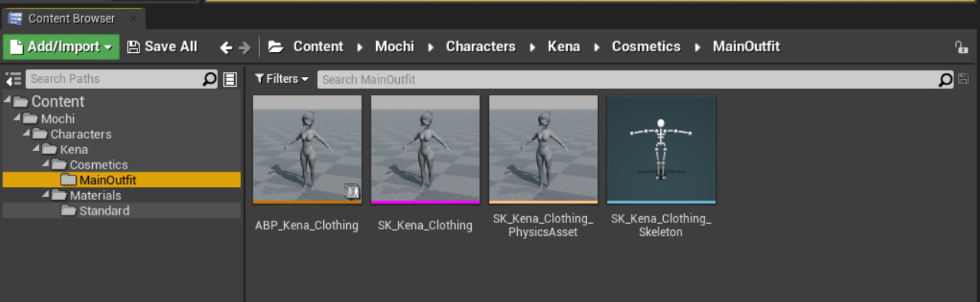Click the forward navigation arrow
Viewport: 980px width, 302px height.
tap(245, 48)
